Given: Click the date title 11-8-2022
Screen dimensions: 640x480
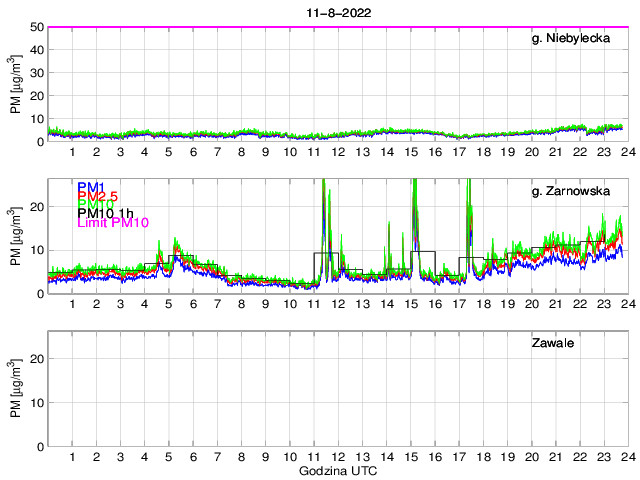Looking at the screenshot, I should click(337, 12).
